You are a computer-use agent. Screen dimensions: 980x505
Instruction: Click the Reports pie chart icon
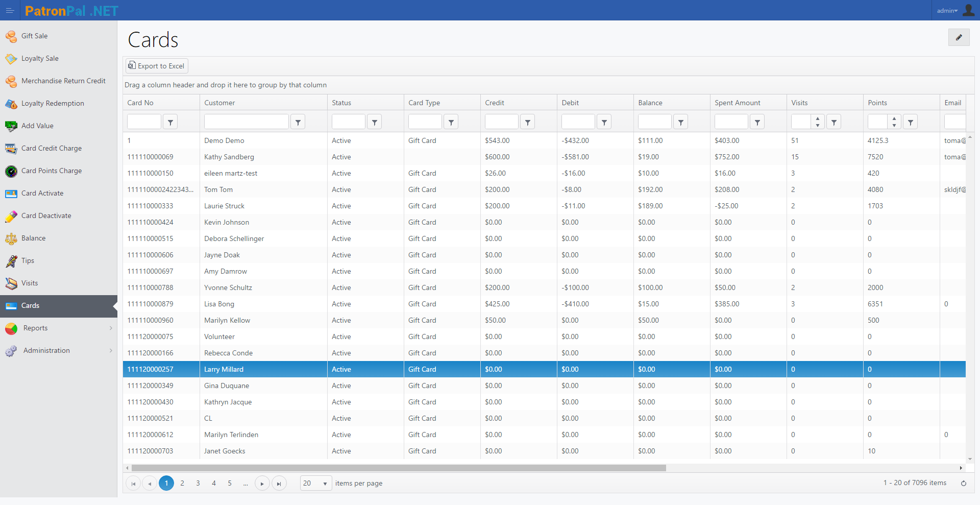(11, 328)
